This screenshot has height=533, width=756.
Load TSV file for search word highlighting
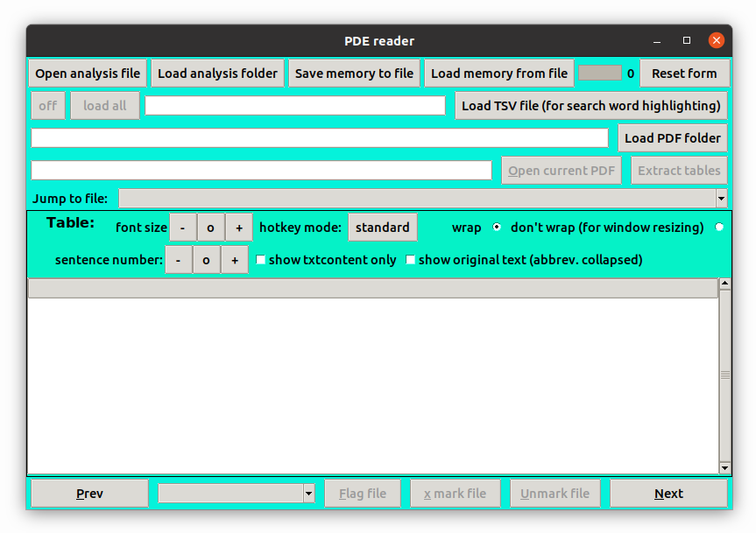point(590,106)
